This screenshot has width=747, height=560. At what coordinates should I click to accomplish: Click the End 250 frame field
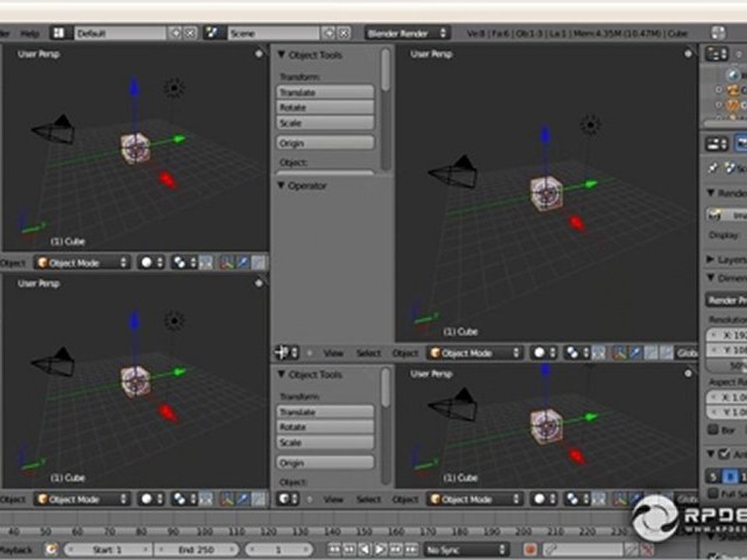coord(195,550)
